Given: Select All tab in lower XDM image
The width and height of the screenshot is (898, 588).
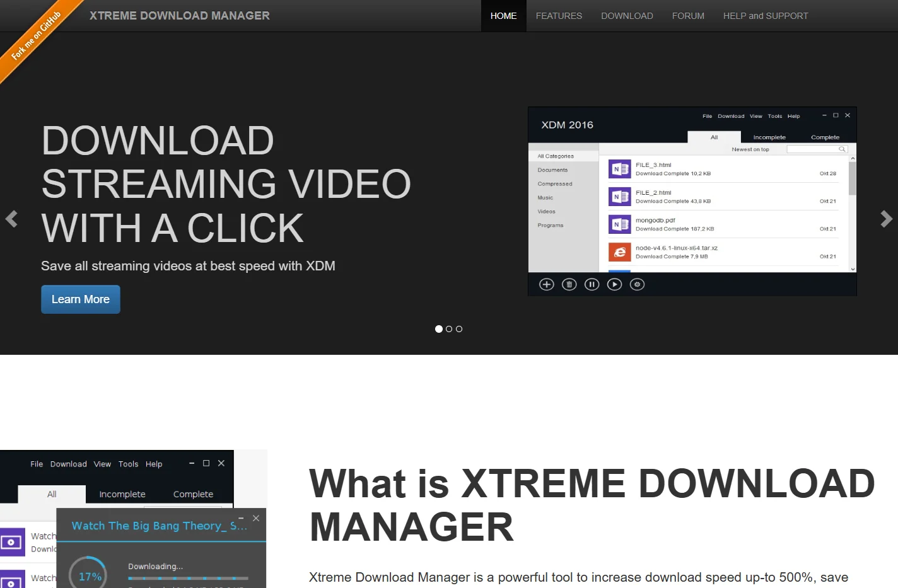Looking at the screenshot, I should tap(52, 494).
